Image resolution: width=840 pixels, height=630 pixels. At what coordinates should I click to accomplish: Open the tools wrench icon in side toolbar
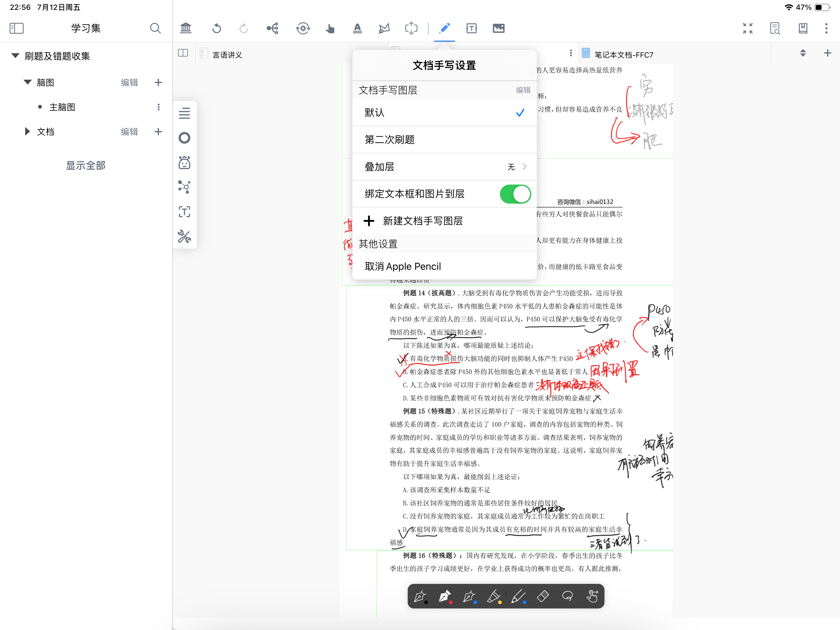pos(184,236)
